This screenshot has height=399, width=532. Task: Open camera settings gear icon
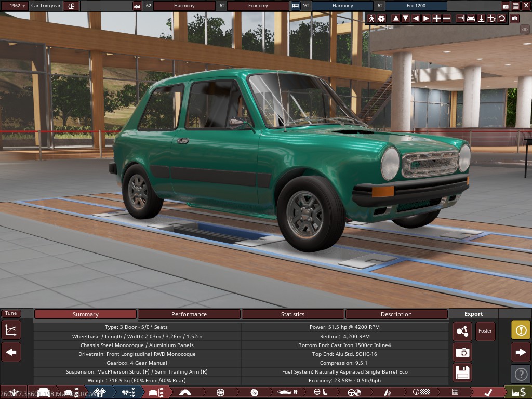point(382,18)
